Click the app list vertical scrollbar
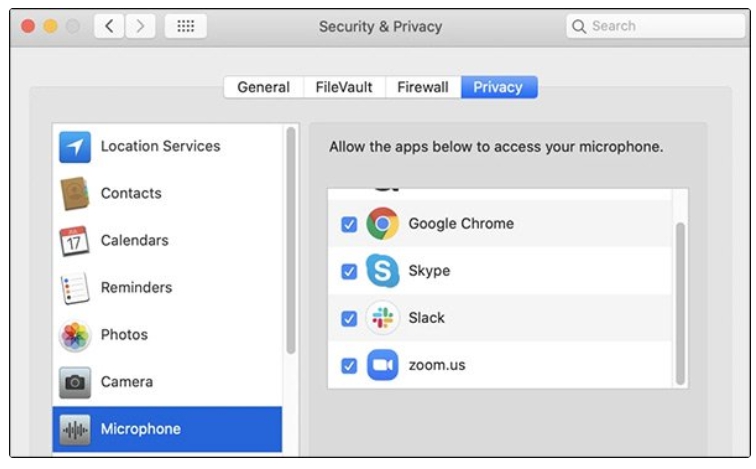This screenshot has height=469, width=756. 680,300
